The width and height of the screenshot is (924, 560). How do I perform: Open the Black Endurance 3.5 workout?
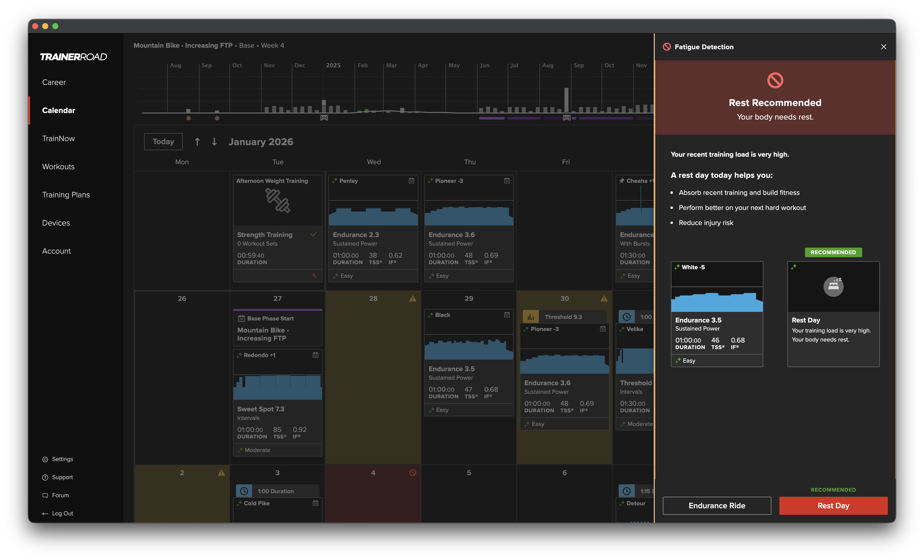point(469,362)
